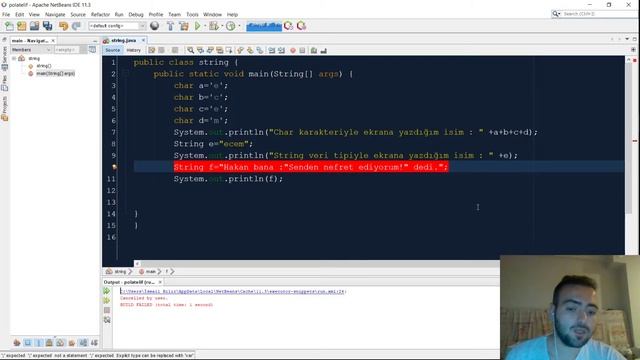The height and width of the screenshot is (360, 640).
Task: Click the New File toolbar icon
Action: pos(9,26)
